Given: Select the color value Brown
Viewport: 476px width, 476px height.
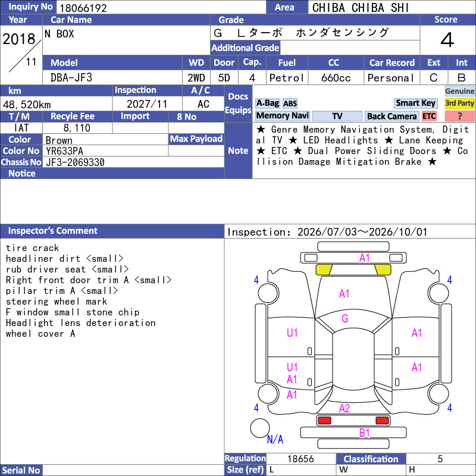Looking at the screenshot, I should click(59, 140).
